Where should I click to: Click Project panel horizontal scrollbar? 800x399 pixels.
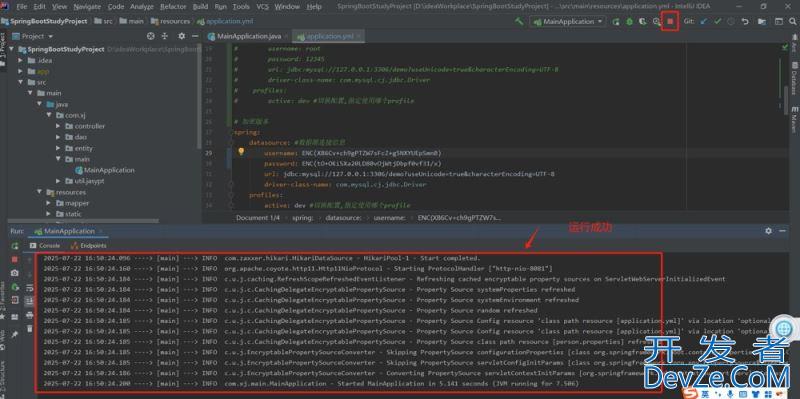82,221
